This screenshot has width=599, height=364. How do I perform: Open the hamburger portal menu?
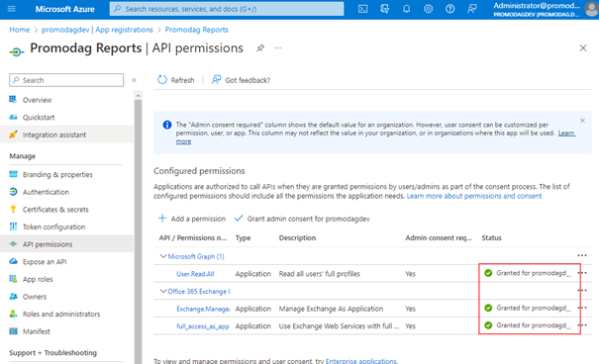click(x=12, y=9)
